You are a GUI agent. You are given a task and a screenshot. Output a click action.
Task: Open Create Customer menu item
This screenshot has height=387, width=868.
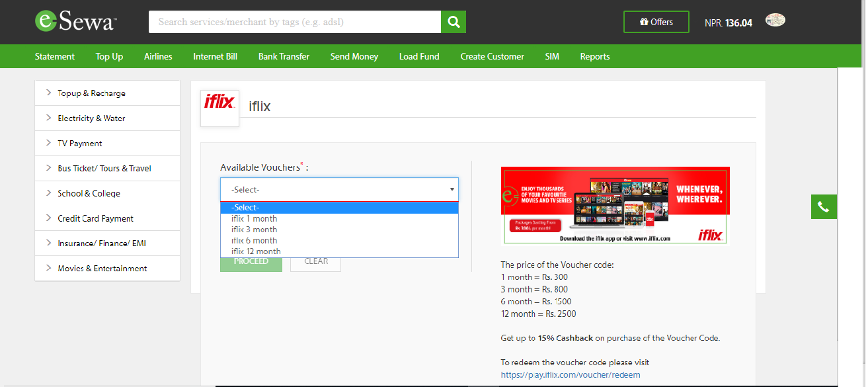tap(493, 56)
